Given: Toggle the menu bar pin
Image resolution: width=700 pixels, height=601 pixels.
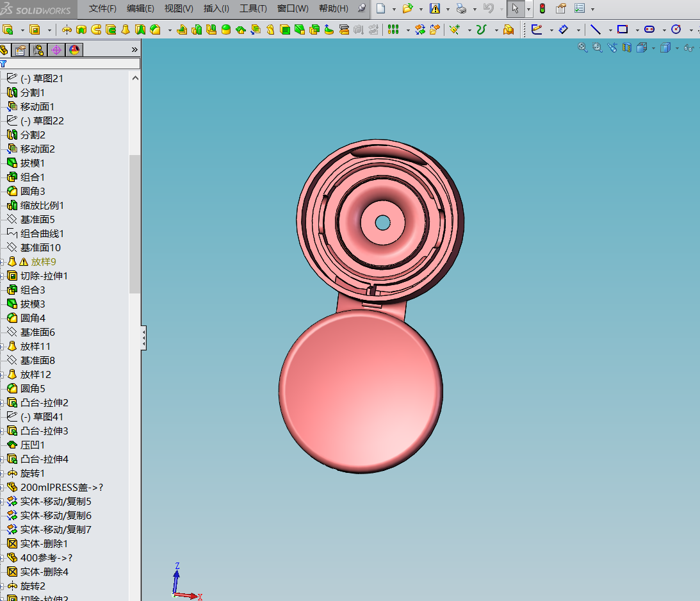Looking at the screenshot, I should pos(362,8).
